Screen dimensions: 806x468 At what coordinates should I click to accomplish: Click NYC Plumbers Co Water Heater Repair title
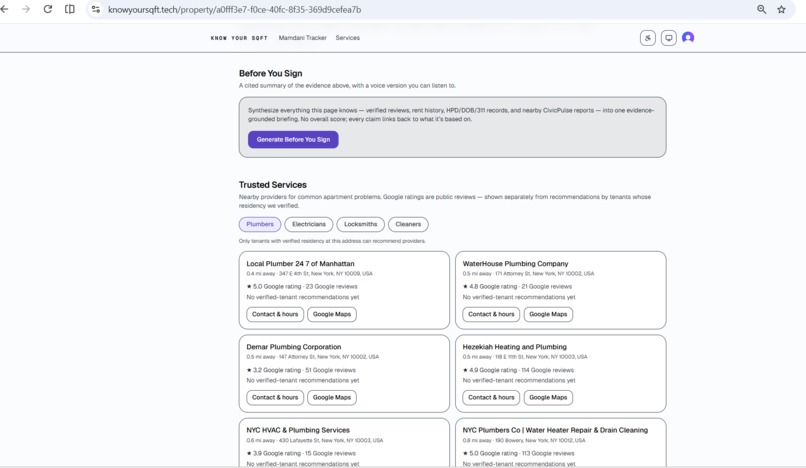555,430
